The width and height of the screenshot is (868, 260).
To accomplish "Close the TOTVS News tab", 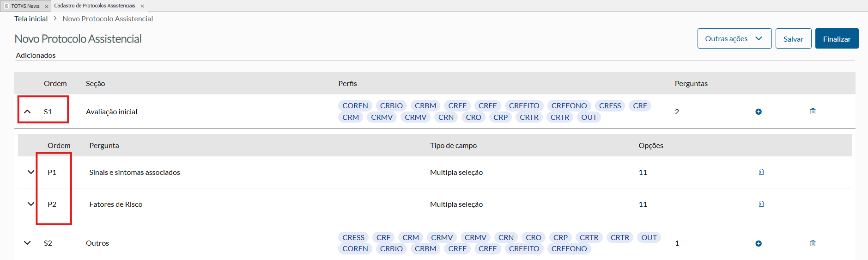I will 47,6.
